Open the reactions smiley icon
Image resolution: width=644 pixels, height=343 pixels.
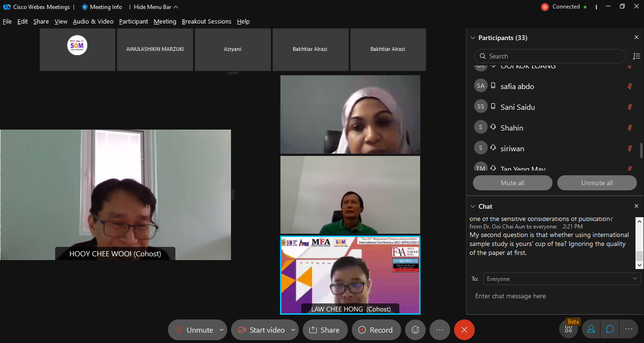click(415, 330)
